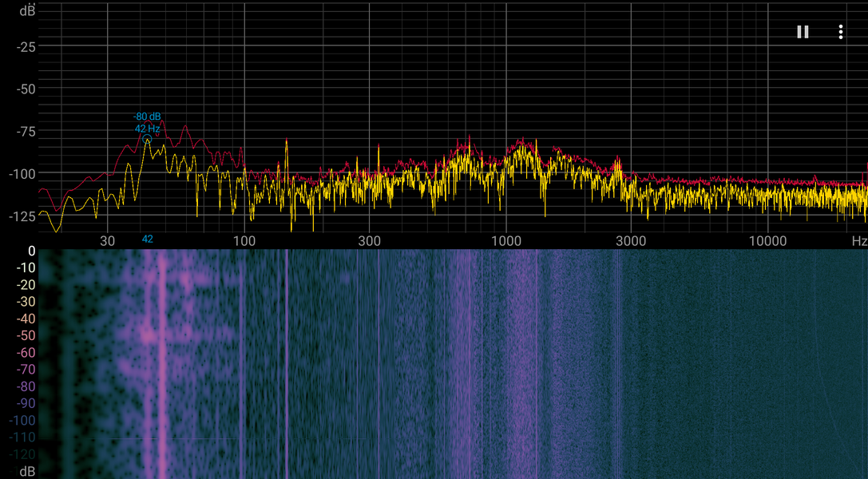
Task: Click the '-20' spectrogram color scale label
Action: pos(26,285)
